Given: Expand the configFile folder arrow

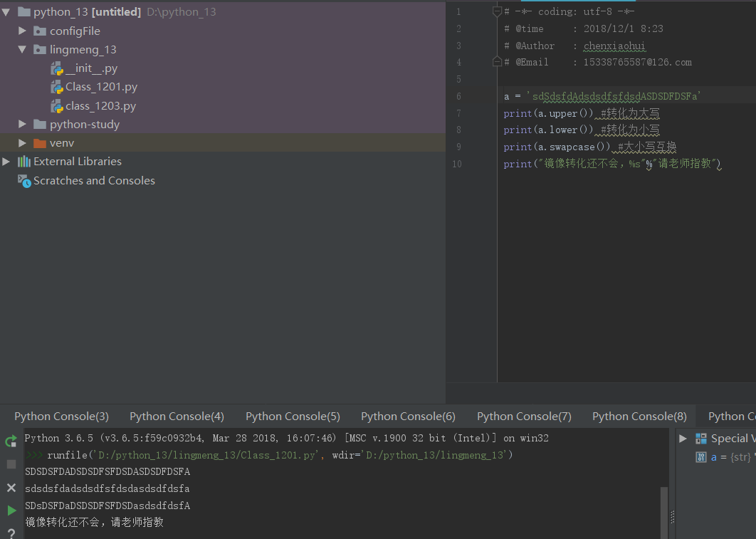Looking at the screenshot, I should tap(23, 31).
